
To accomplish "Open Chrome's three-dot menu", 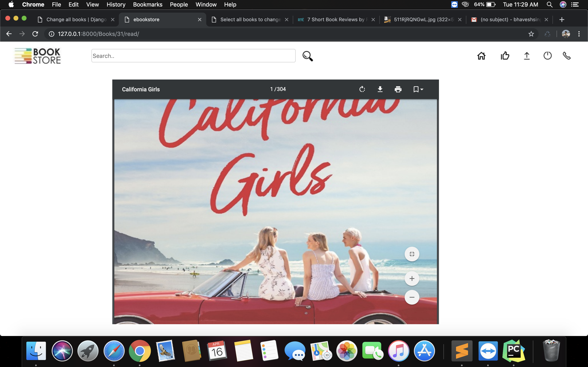I will point(579,34).
